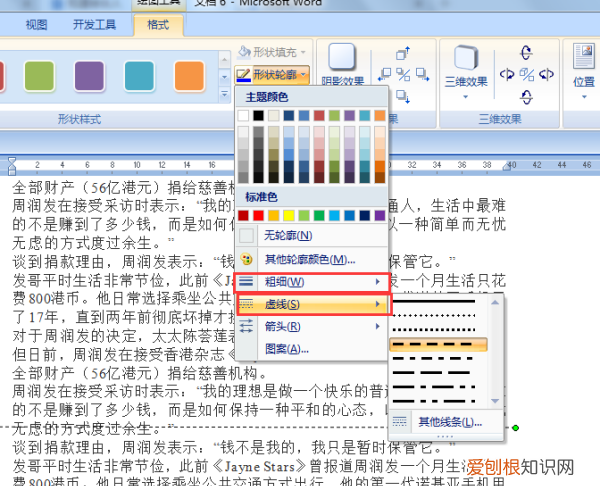Viewport: 600px width, 486px height.
Task: Expand the 3-D Effects dropdown arrow
Action: (466, 97)
